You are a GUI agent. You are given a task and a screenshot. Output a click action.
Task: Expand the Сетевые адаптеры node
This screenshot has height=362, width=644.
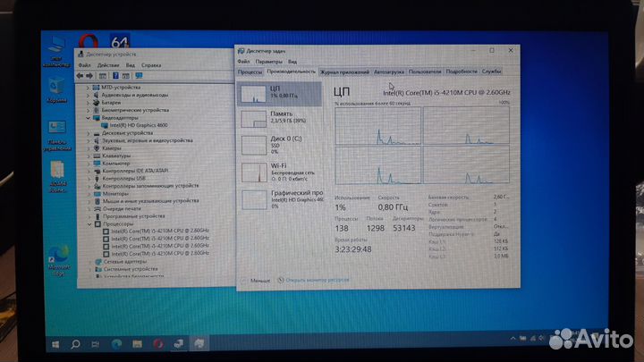click(89, 262)
